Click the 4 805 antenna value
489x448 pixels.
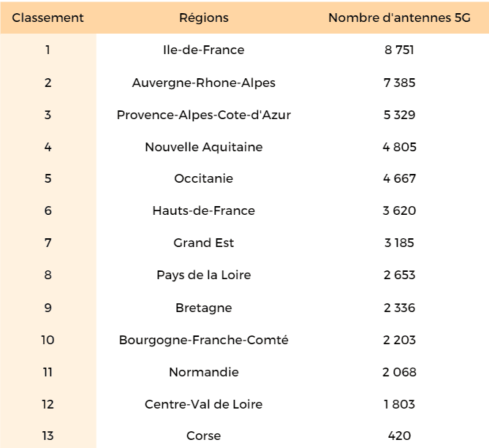(399, 147)
